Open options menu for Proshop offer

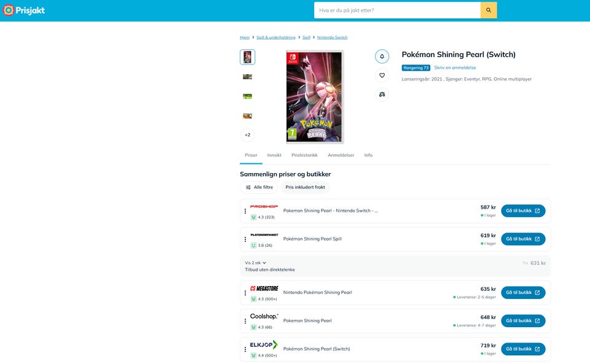(x=245, y=211)
